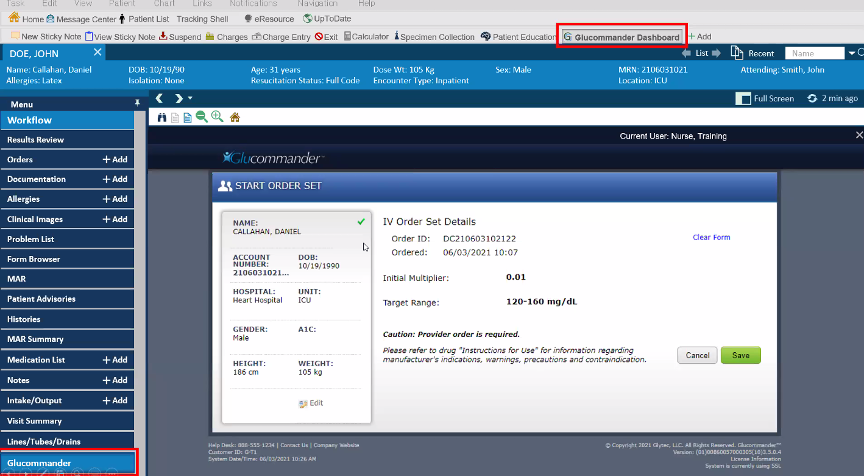Open Form Browser
Image resolution: width=864 pixels, height=476 pixels.
click(x=67, y=259)
